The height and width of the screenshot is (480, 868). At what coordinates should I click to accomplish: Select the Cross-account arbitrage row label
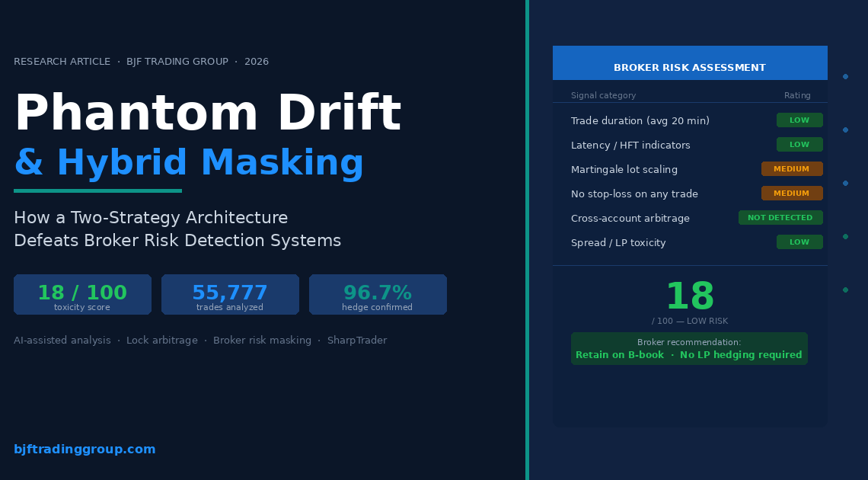click(630, 219)
